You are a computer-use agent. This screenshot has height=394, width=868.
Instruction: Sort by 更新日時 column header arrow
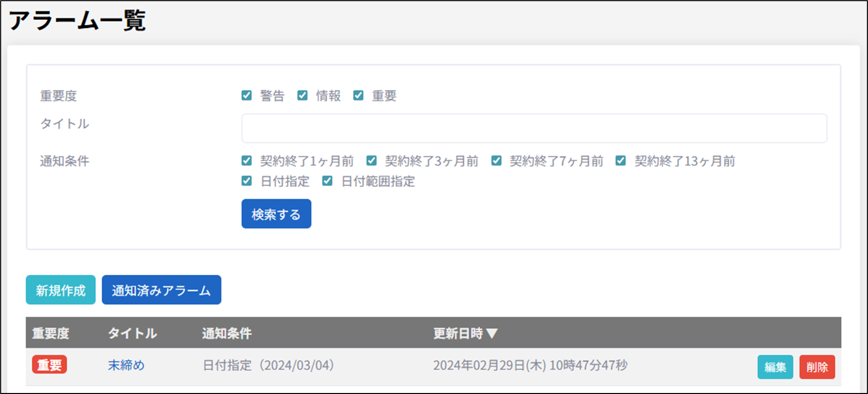(x=492, y=333)
